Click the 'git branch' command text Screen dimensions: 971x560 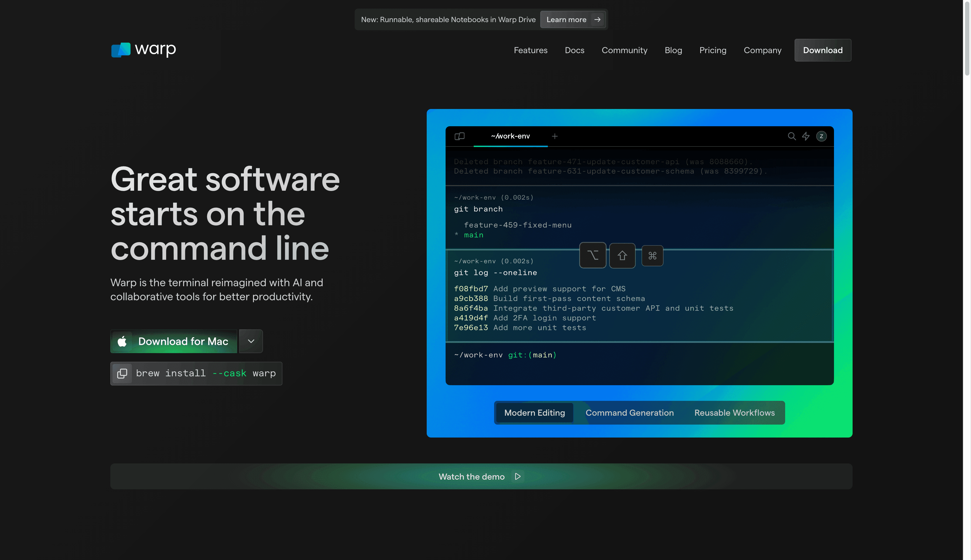tap(478, 209)
